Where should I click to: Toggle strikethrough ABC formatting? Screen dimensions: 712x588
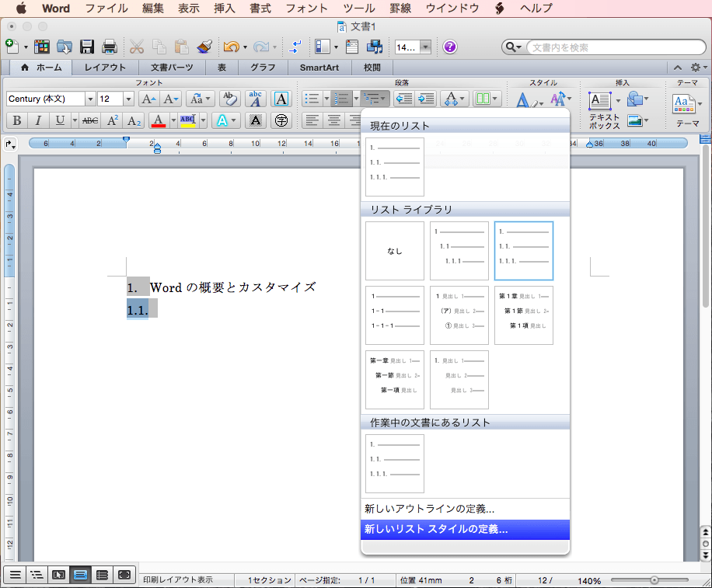90,120
